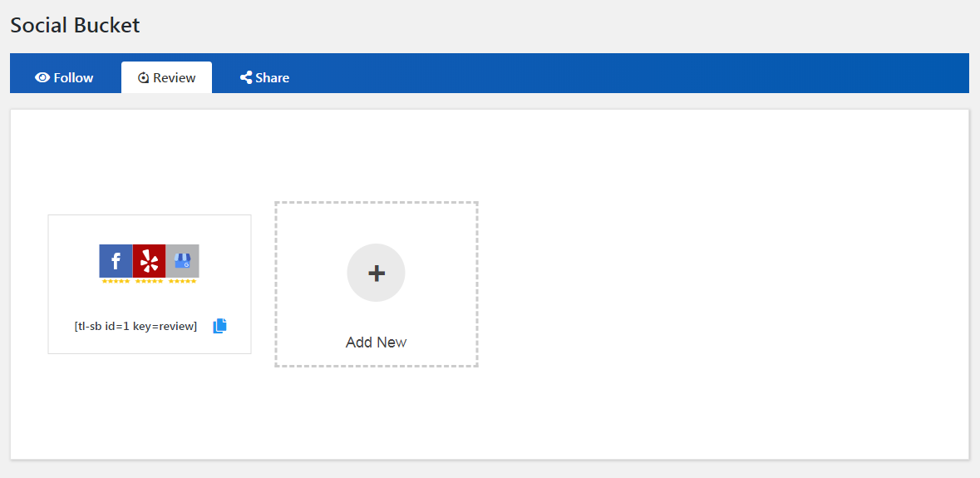Click the Yelp review icon
This screenshot has width=980, height=478.
149,260
